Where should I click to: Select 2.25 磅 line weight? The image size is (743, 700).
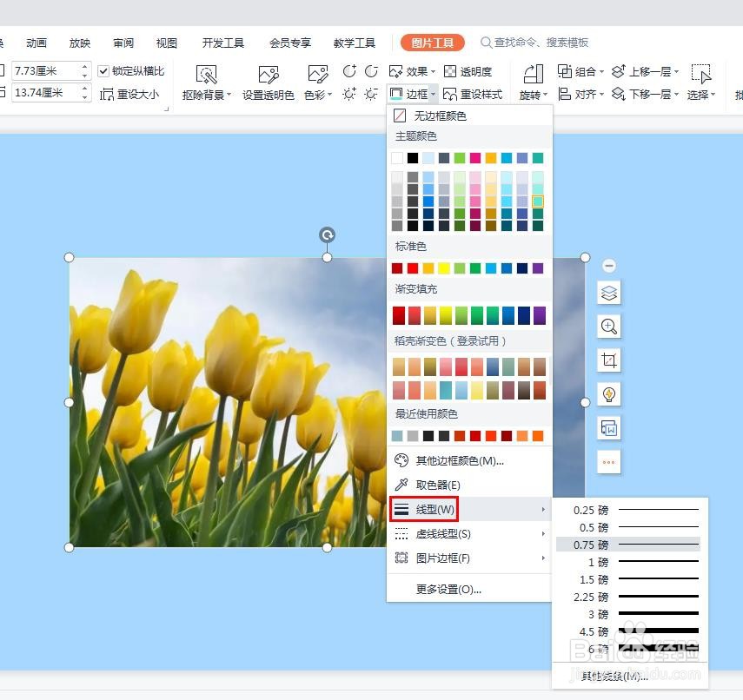pyautogui.click(x=629, y=597)
